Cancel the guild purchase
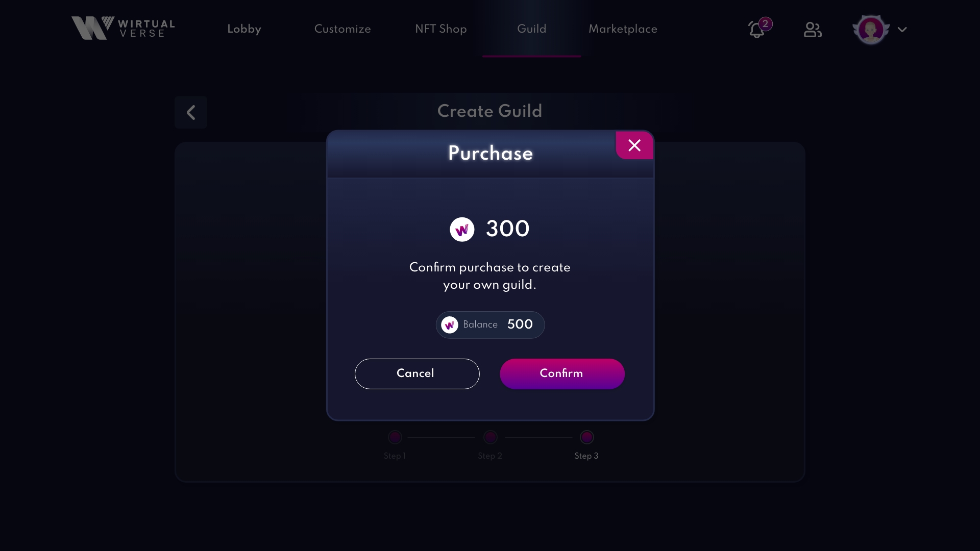This screenshot has width=980, height=551. pyautogui.click(x=417, y=374)
